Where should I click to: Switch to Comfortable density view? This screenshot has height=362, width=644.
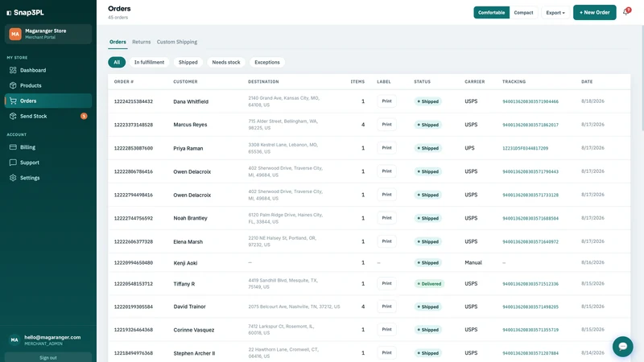[491, 12]
